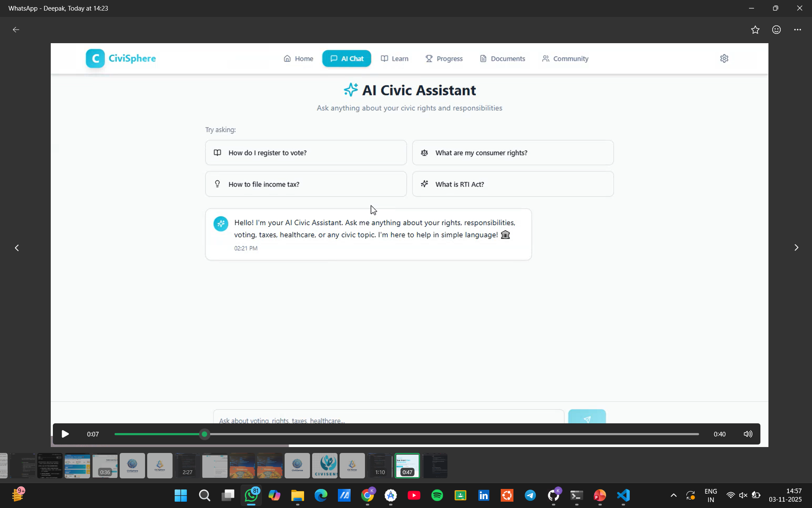Viewport: 812px width, 508px height.
Task: Go to next media with right chevron
Action: pos(796,248)
